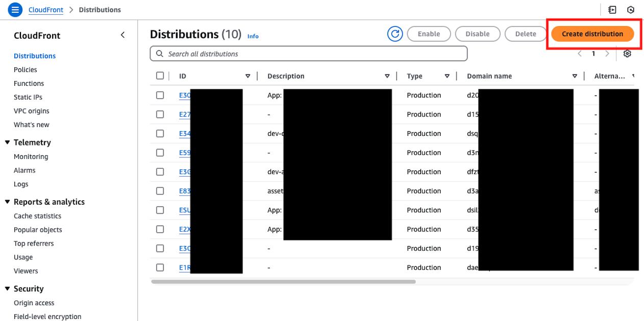
Task: Open Cache statistics report
Action: click(x=37, y=216)
